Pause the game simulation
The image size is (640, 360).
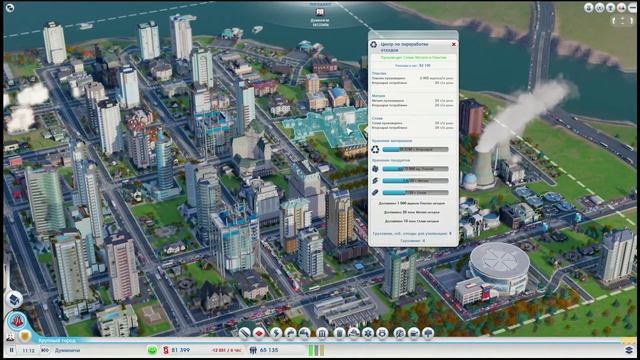click(x=11, y=350)
